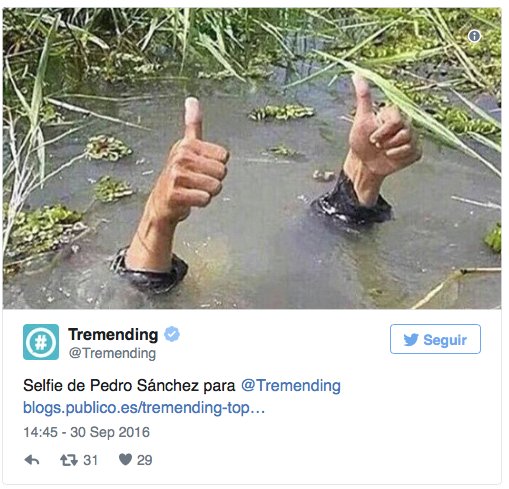
Task: Click the info icon on the photo
Action: pos(474,36)
